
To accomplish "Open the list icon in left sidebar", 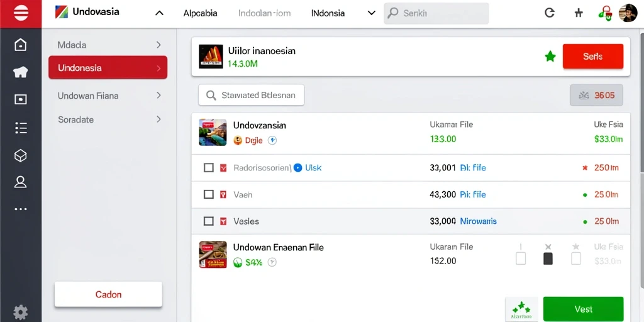I will click(21, 128).
